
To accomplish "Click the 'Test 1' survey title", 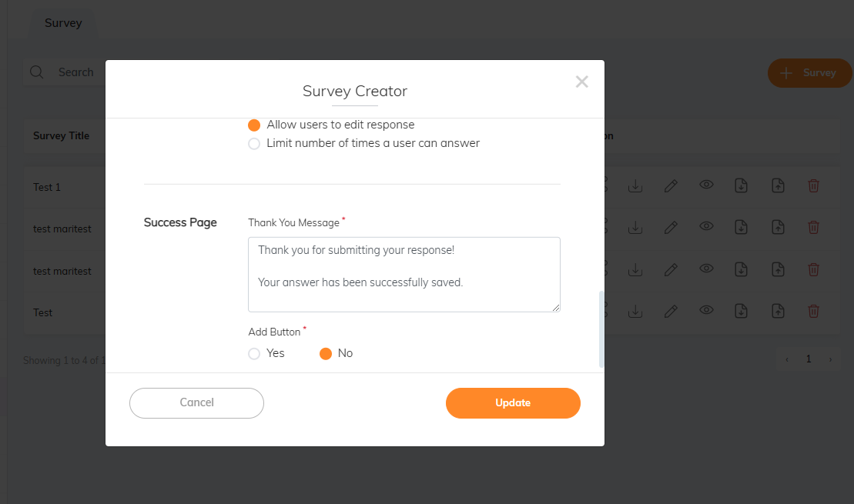I will pos(47,187).
